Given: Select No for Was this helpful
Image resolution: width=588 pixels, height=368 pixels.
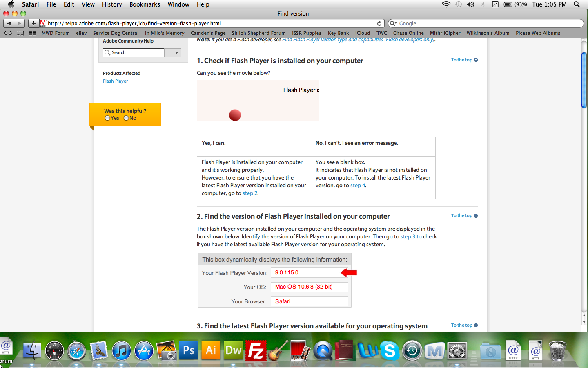Looking at the screenshot, I should pyautogui.click(x=126, y=118).
